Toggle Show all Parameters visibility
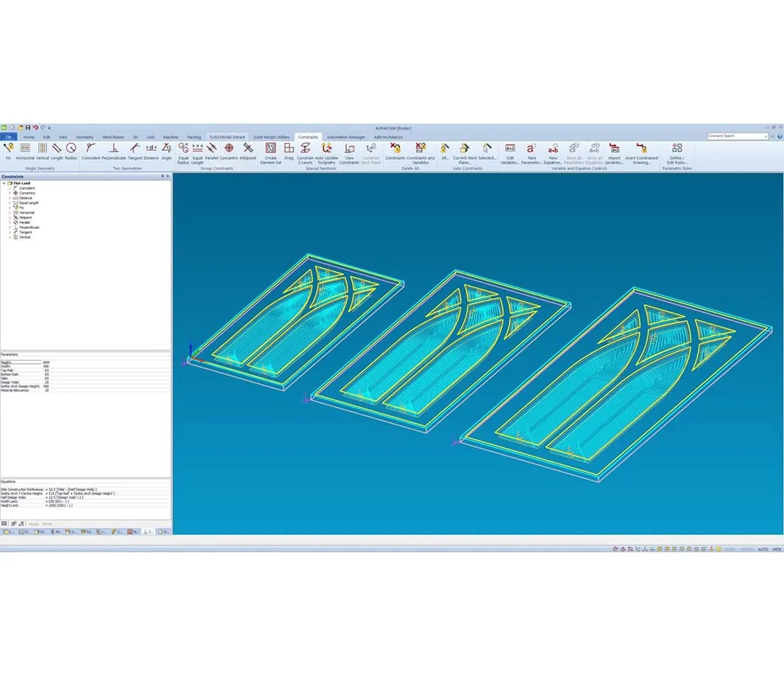This screenshot has height=678, width=784. [x=573, y=151]
